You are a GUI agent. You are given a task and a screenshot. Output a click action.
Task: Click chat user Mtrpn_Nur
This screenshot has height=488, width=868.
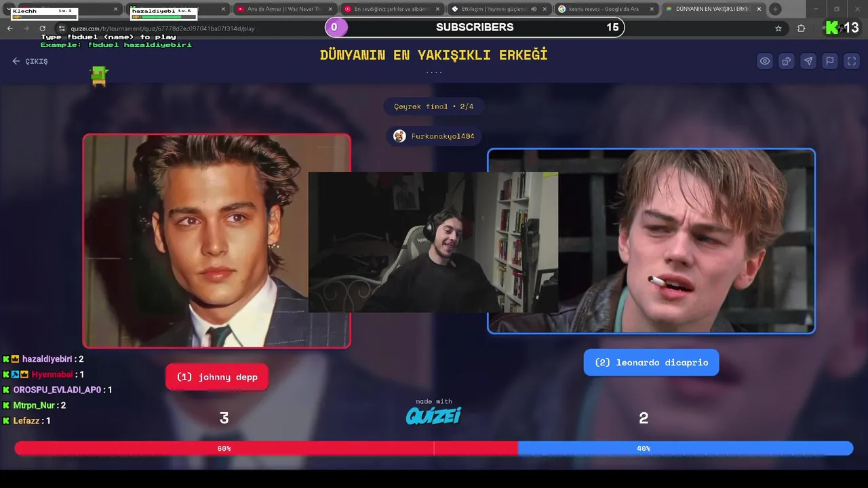click(x=34, y=405)
